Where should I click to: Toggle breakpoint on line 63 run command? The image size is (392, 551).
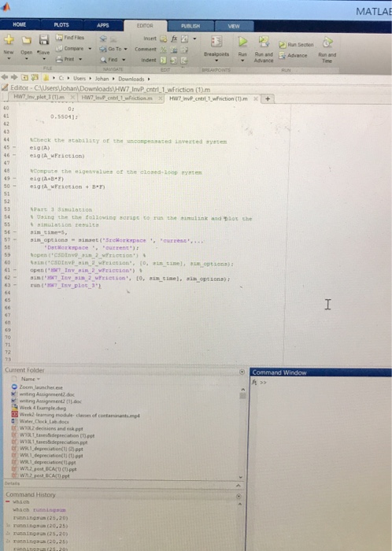[x=15, y=285]
